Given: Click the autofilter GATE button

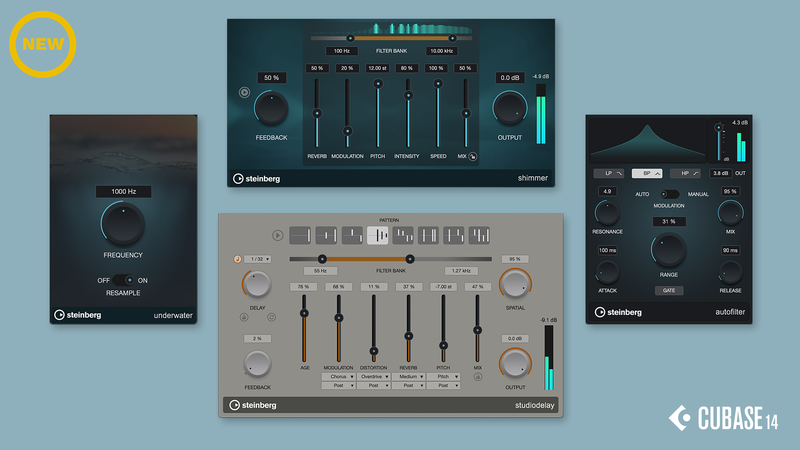Looking at the screenshot, I should click(669, 290).
